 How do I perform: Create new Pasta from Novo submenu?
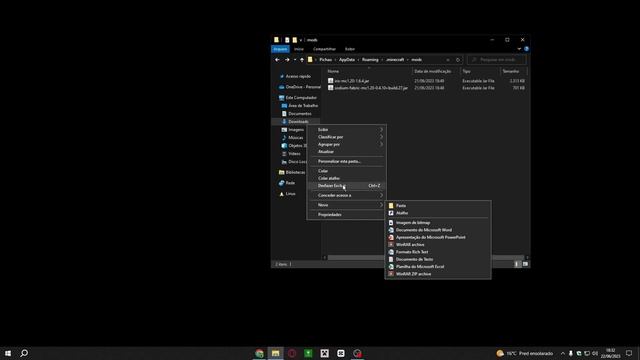click(x=438, y=206)
